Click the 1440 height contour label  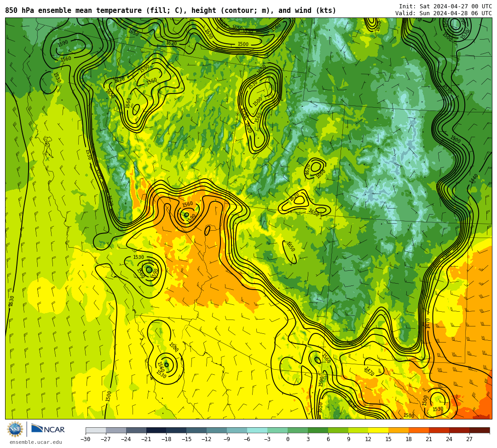tap(474, 179)
